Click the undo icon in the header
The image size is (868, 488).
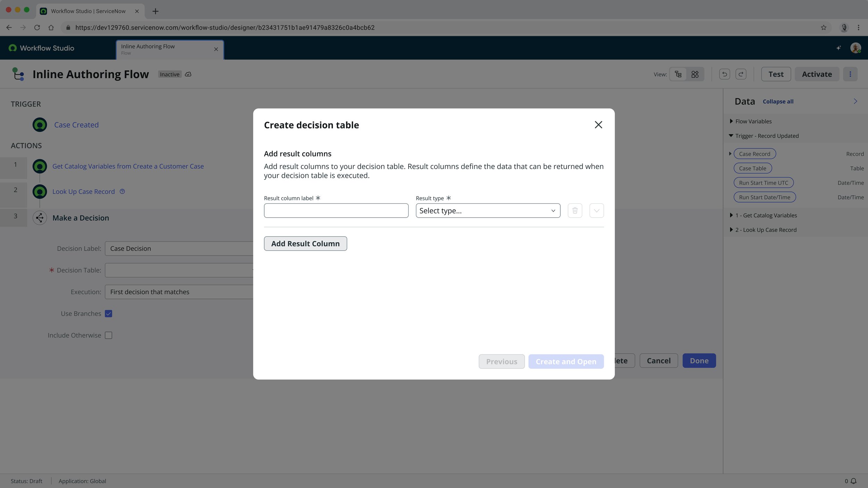724,74
